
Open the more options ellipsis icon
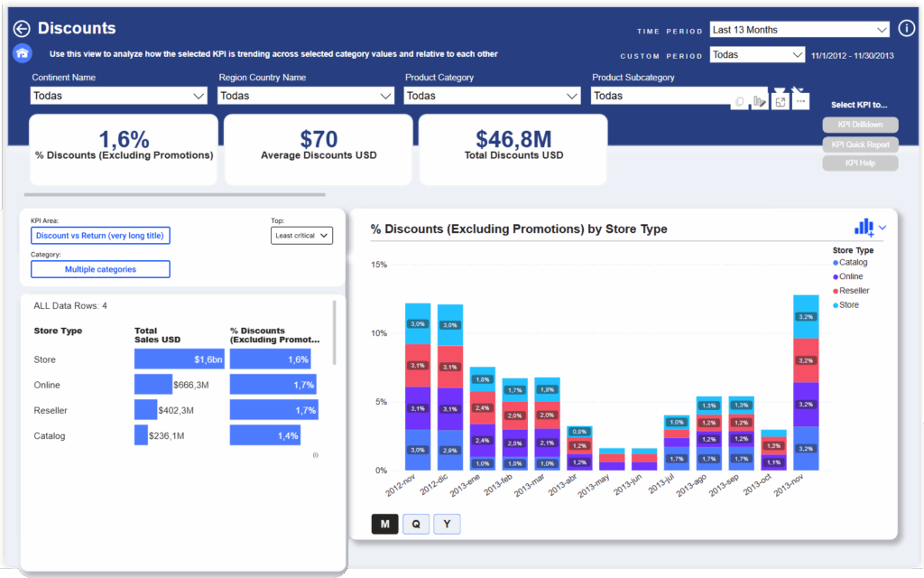(800, 102)
